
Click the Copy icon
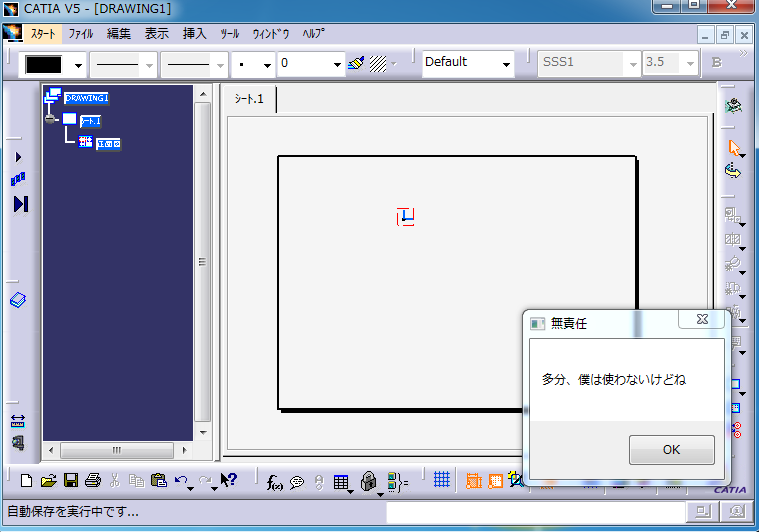(x=137, y=480)
